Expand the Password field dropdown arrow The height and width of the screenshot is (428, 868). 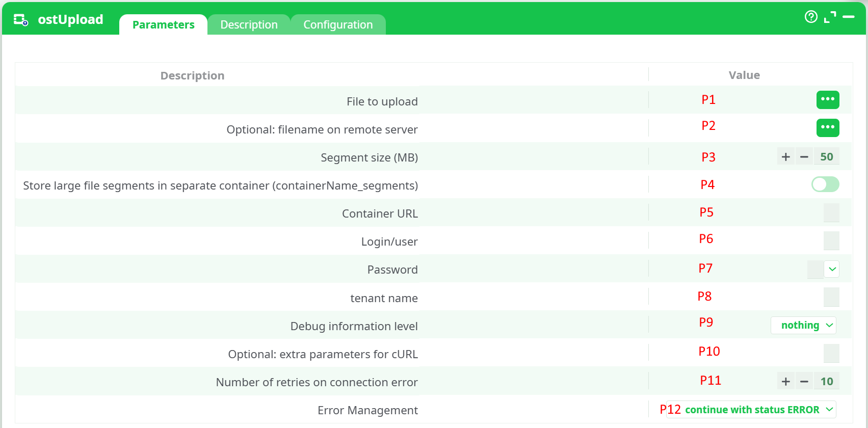(832, 269)
